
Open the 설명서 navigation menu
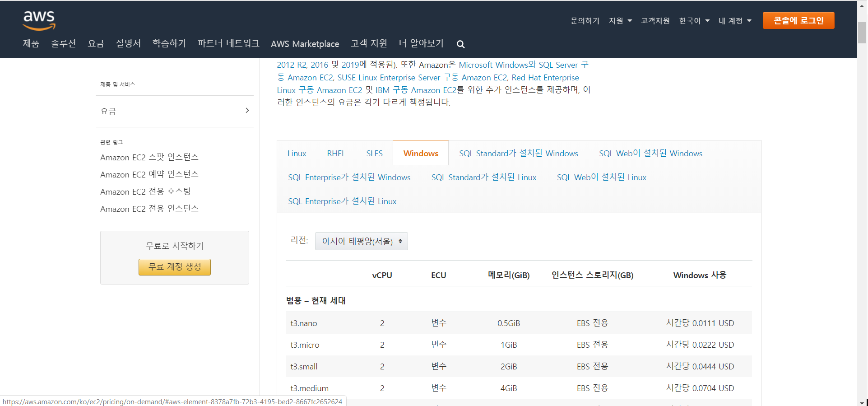[128, 43]
